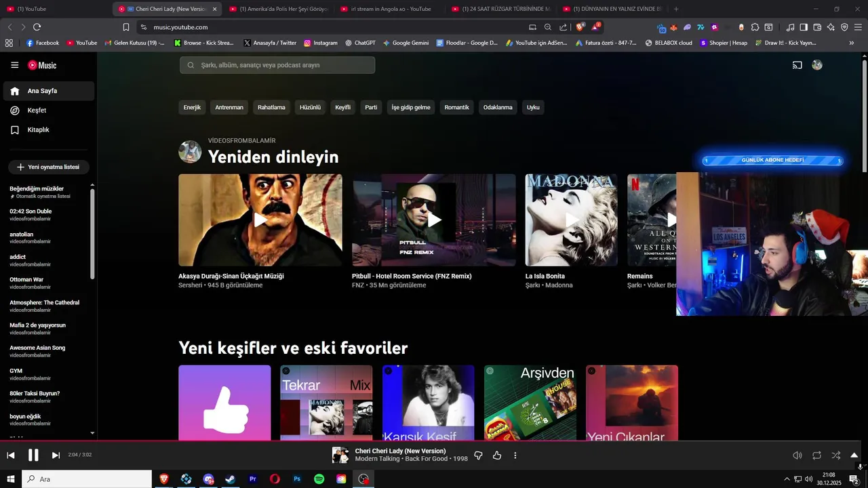Open Kitaplık in the sidebar
Viewport: 868px width, 488px height.
[x=49, y=129]
